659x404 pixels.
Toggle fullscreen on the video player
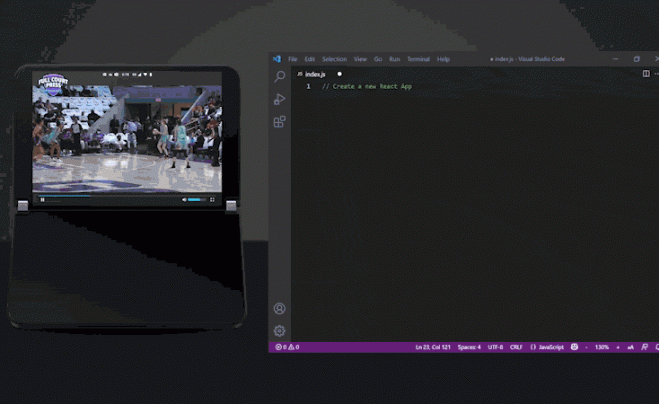point(212,199)
